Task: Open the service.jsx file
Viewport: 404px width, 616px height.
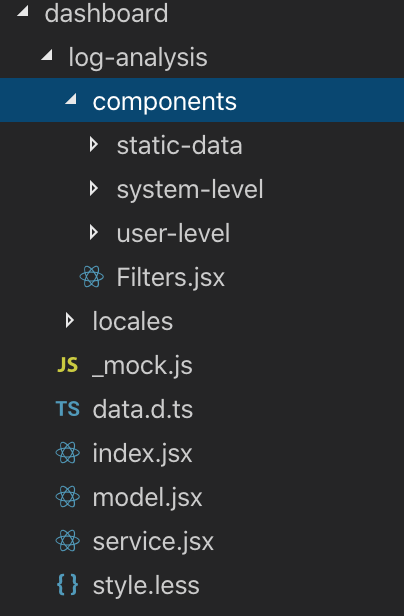Action: click(x=153, y=542)
